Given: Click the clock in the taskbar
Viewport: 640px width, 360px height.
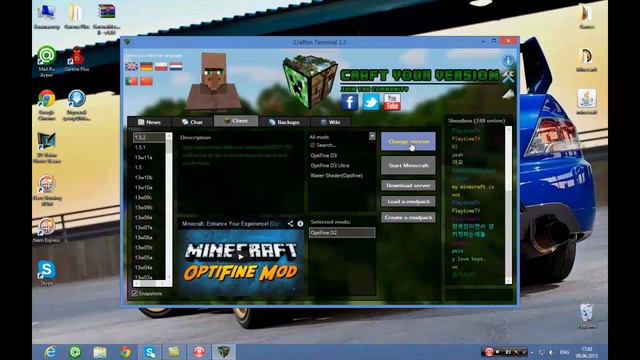Looking at the screenshot, I should coord(587,352).
